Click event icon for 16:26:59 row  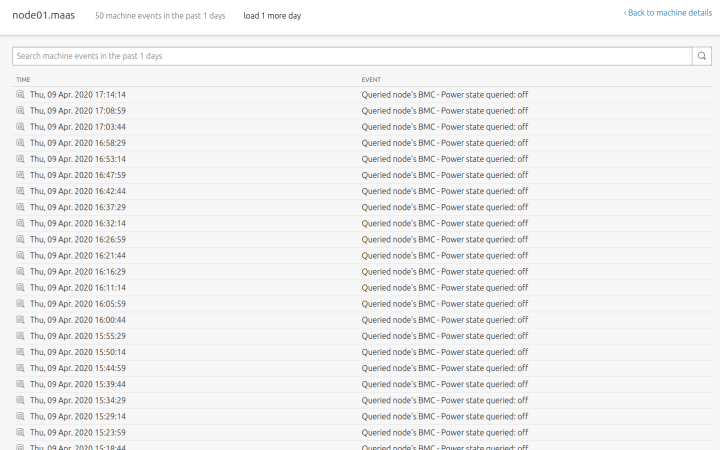[x=20, y=239]
